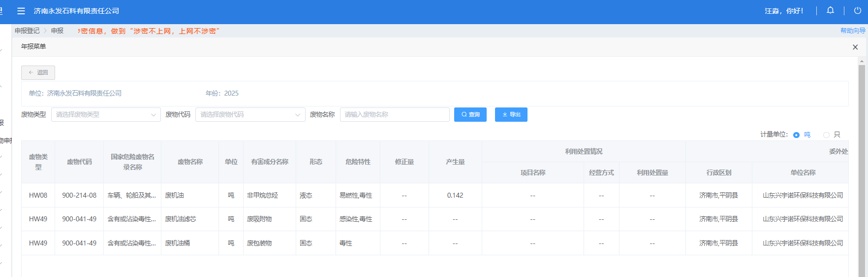Screen dimensions: 868x277
Task: Close the 年报菜单 panel
Action: 855,47
